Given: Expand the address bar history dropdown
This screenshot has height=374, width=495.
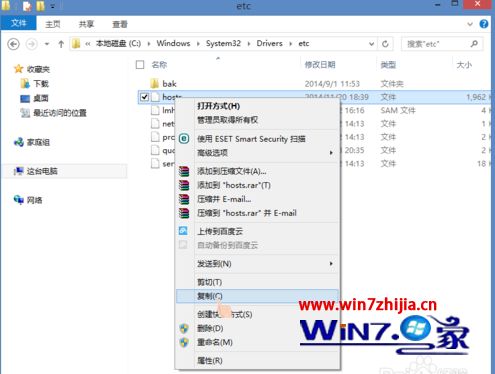Looking at the screenshot, I should [x=371, y=44].
